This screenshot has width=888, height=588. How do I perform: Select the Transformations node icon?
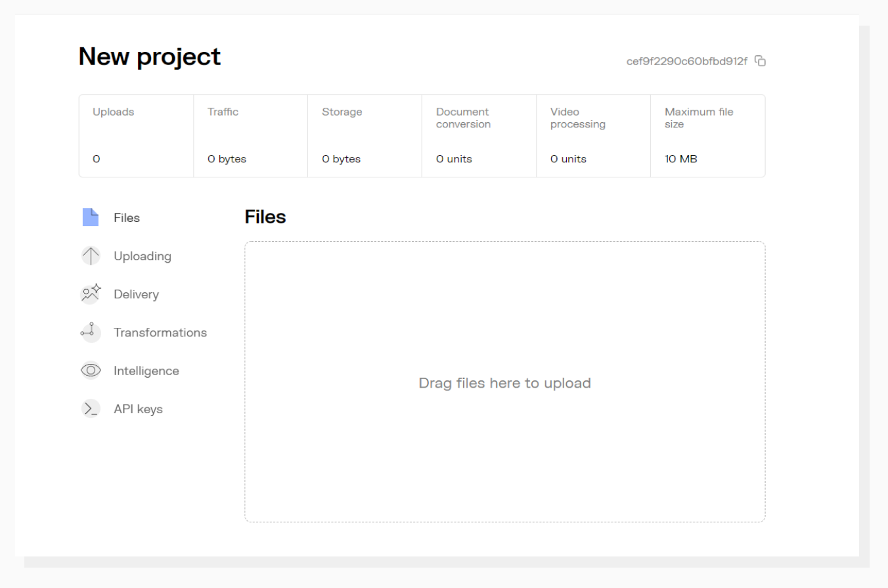[91, 332]
